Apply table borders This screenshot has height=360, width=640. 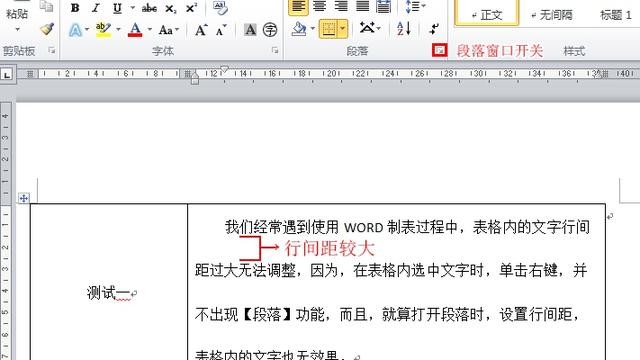(x=329, y=29)
